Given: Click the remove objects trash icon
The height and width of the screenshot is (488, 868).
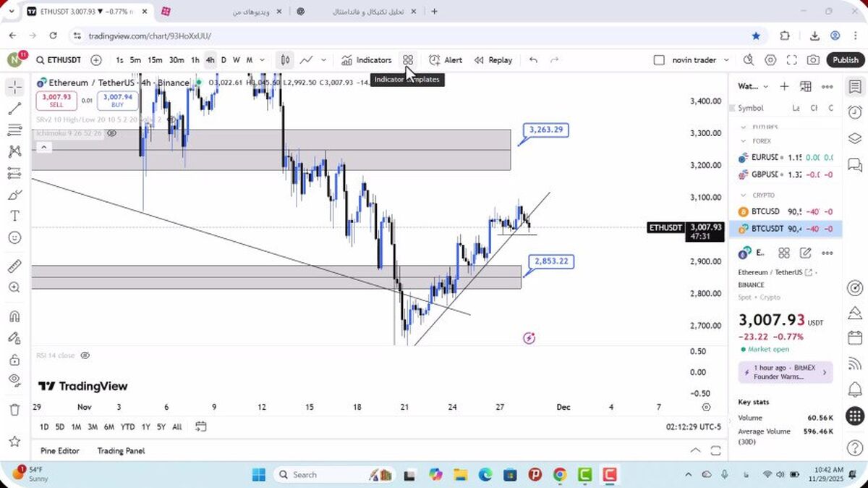Looking at the screenshot, I should coord(14,409).
